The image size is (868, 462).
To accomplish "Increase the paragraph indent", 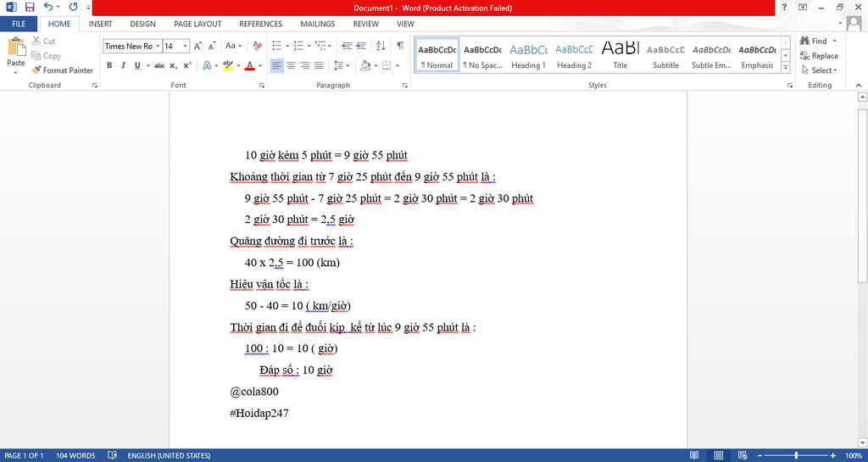I will point(361,46).
